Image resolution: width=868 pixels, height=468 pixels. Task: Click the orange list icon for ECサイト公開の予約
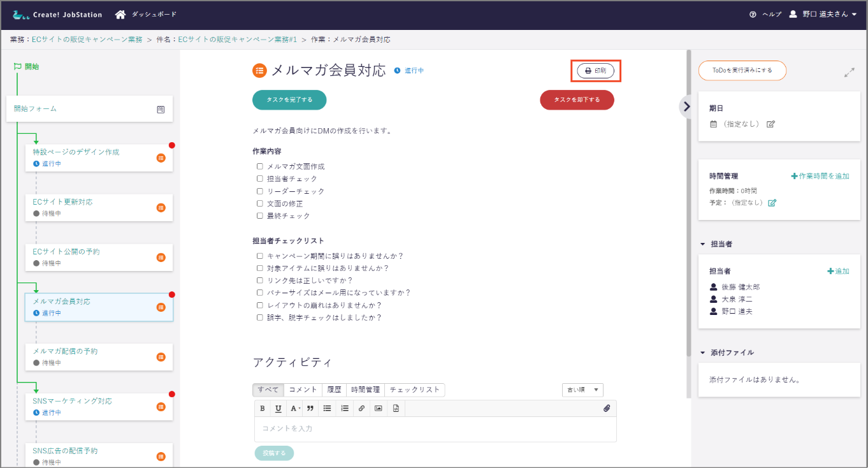[x=161, y=257]
